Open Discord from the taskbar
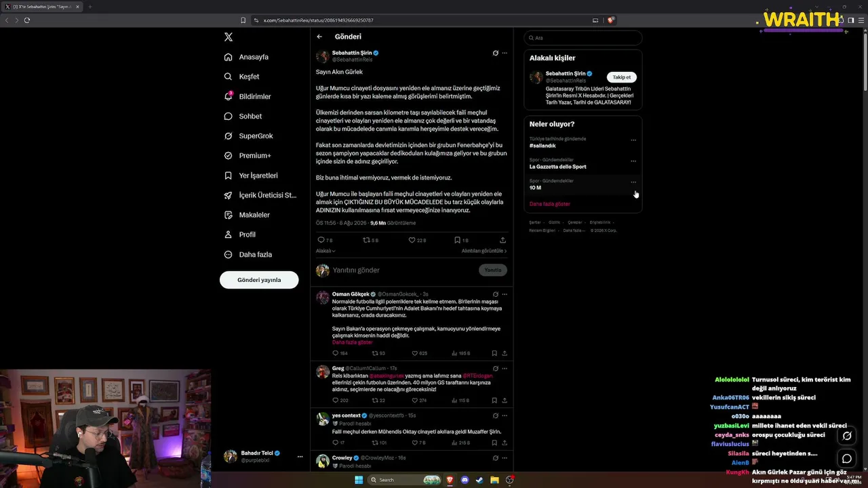The image size is (868, 488). pyautogui.click(x=465, y=480)
